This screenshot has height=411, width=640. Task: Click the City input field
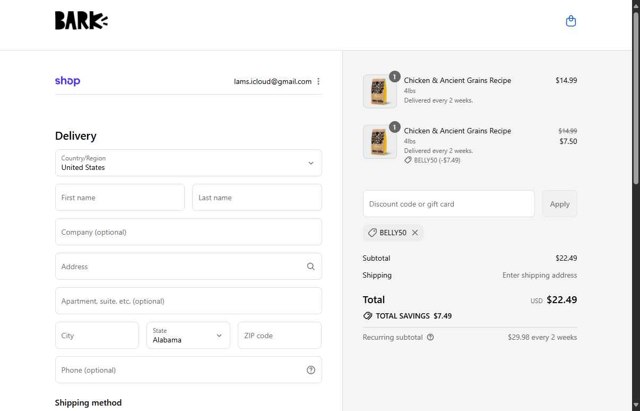tap(97, 335)
